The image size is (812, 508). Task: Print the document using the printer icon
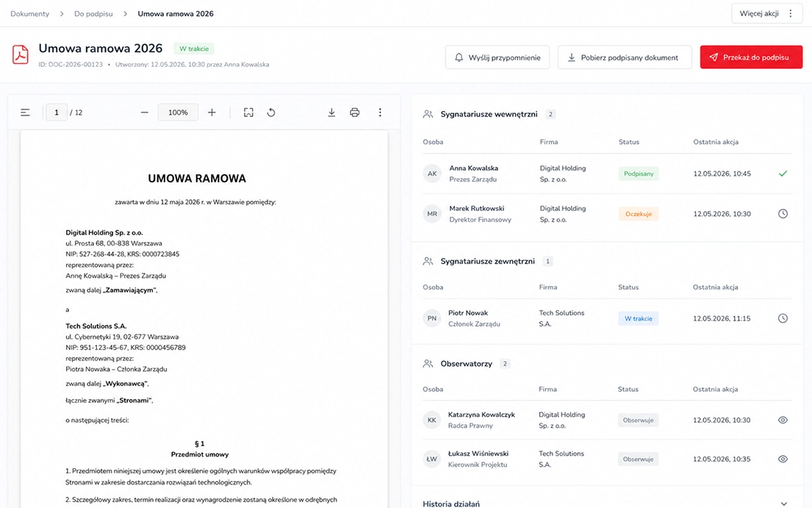355,112
